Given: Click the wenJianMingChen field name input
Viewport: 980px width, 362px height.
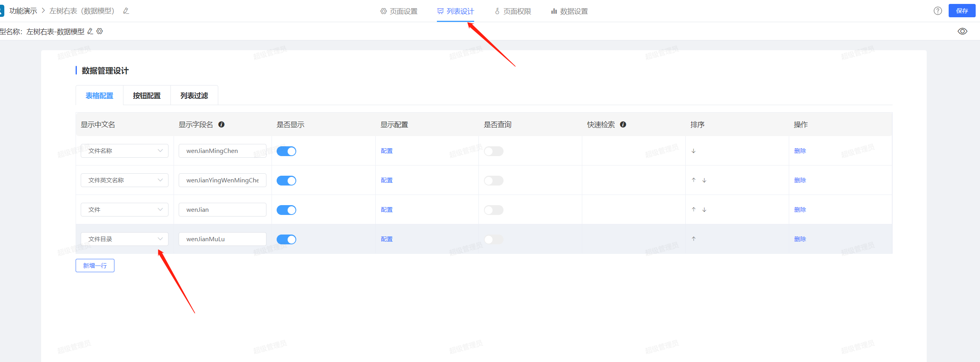Looking at the screenshot, I should [223, 151].
